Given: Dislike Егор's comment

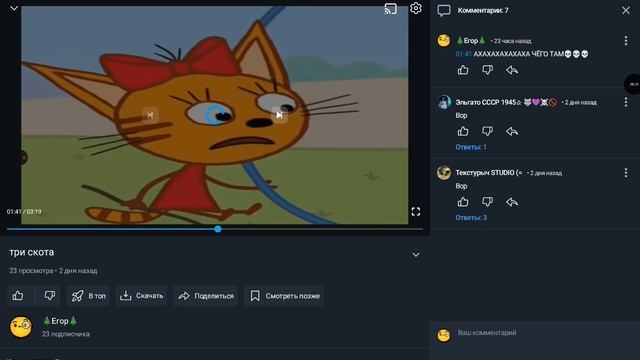Looking at the screenshot, I should click(487, 70).
